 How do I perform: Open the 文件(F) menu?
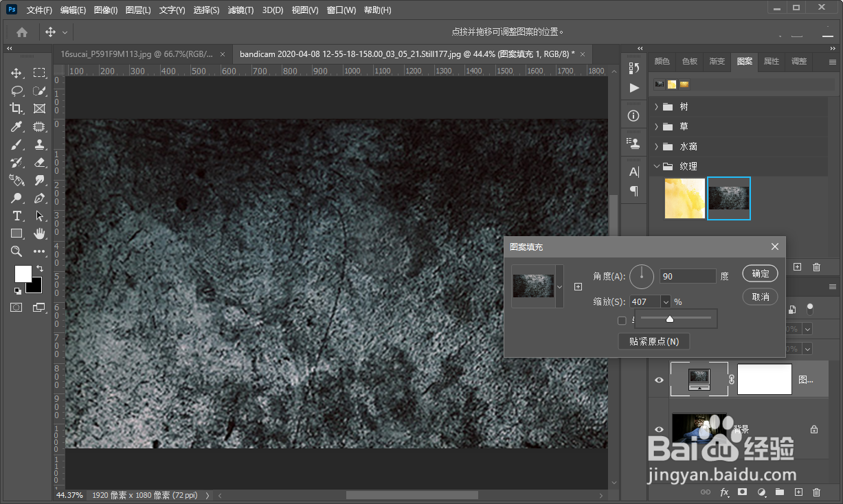point(39,10)
